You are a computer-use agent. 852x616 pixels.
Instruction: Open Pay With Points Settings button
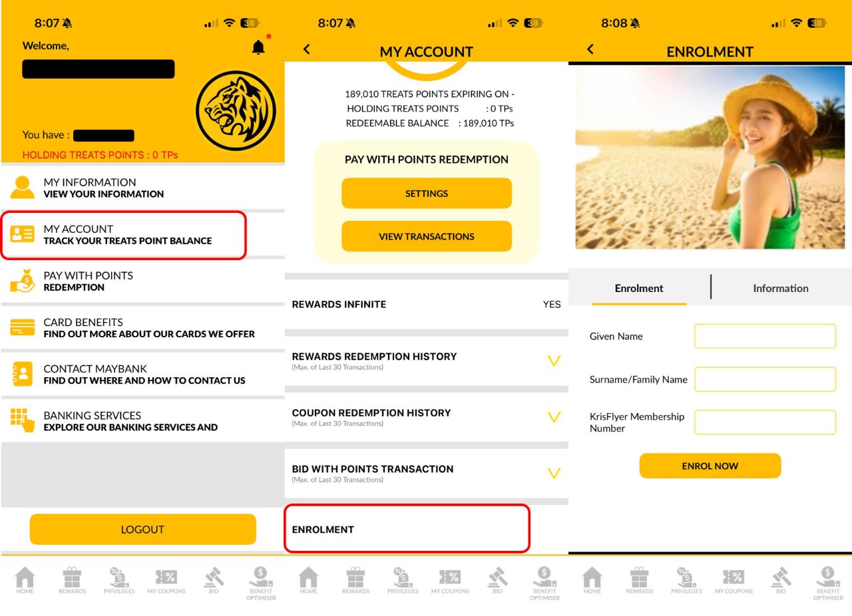pos(427,194)
